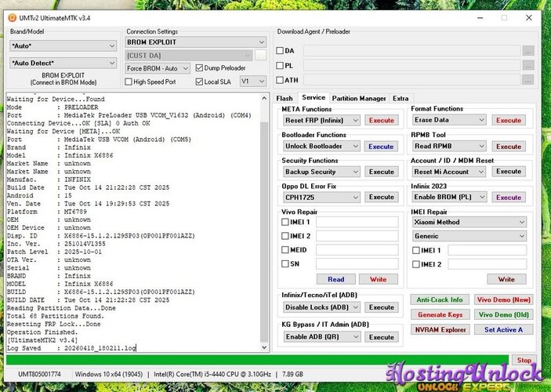The image size is (551, 392).
Task: Open Enable BROM (PL) dropdown
Action: click(x=449, y=198)
